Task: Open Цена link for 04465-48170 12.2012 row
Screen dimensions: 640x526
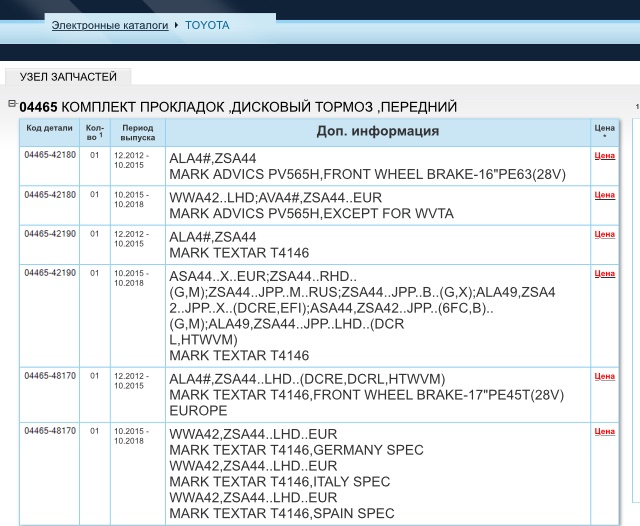Action: pyautogui.click(x=604, y=376)
